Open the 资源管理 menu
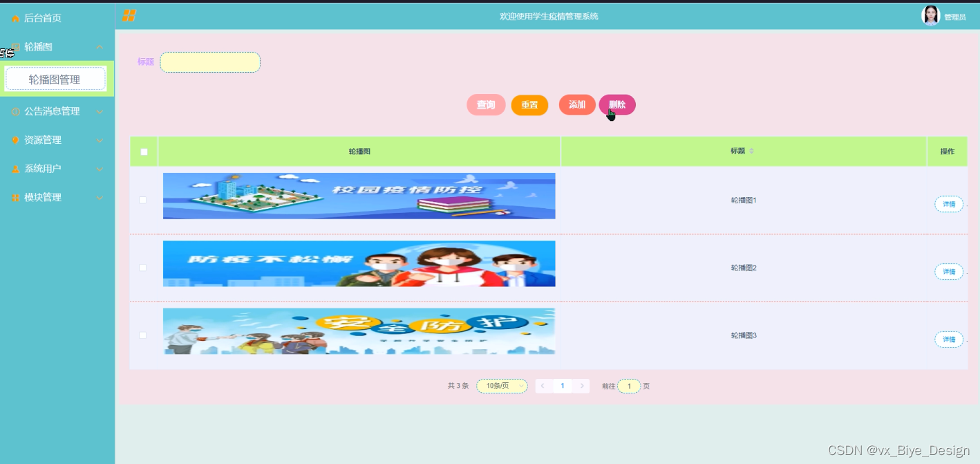980x464 pixels. [x=57, y=140]
